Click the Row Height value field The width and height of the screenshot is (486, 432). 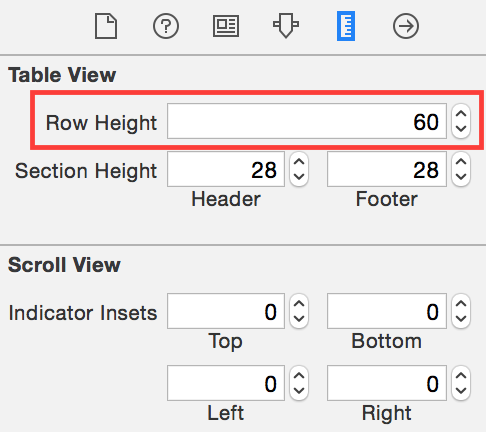pyautogui.click(x=307, y=121)
